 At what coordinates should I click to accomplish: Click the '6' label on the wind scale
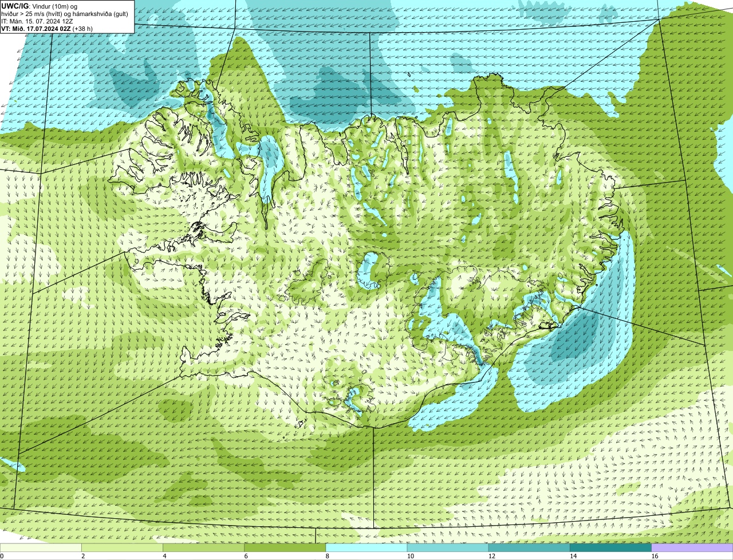[246, 556]
